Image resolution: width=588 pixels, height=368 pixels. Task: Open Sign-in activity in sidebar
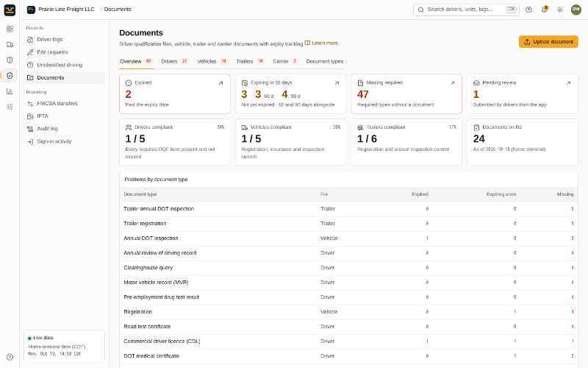(x=64, y=141)
